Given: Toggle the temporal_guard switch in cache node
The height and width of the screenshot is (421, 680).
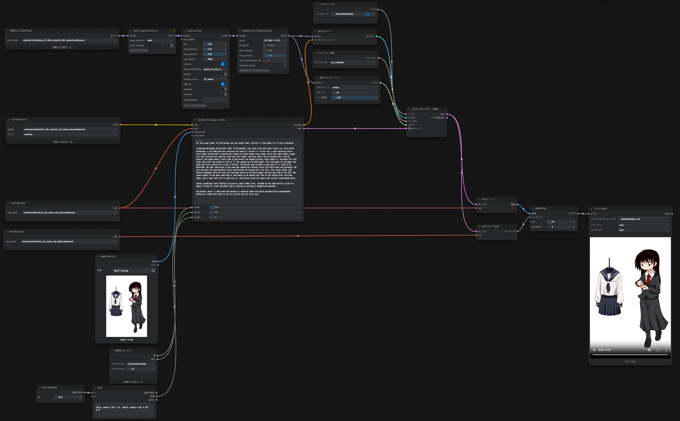Looking at the screenshot, I should 283,65.
